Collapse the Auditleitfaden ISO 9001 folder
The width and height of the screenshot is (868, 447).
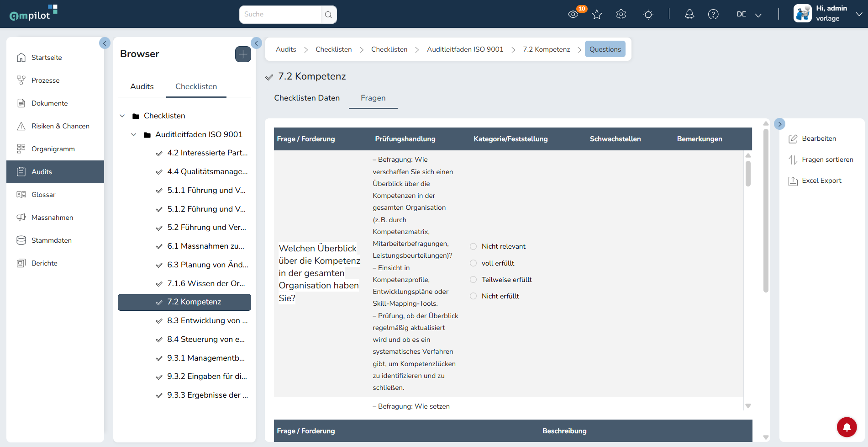134,135
